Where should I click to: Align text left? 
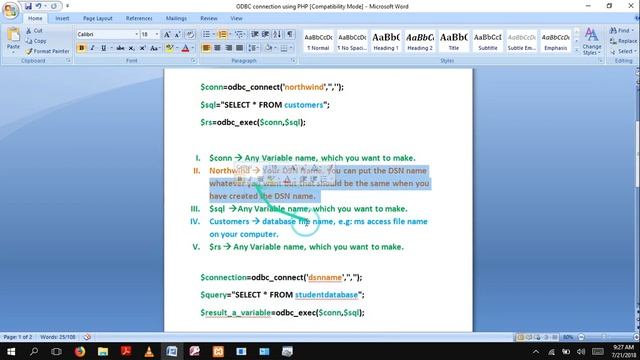pyautogui.click(x=206, y=48)
